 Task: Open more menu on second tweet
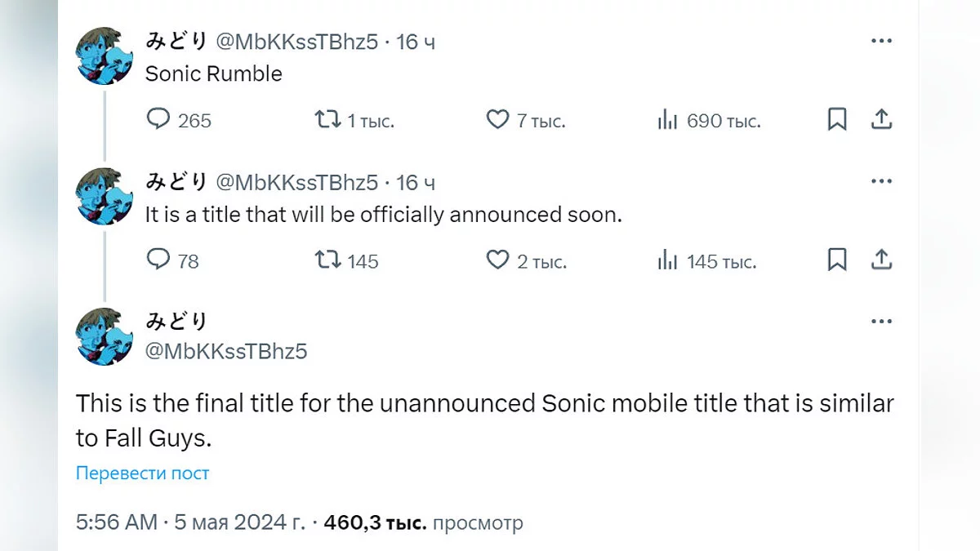881,181
